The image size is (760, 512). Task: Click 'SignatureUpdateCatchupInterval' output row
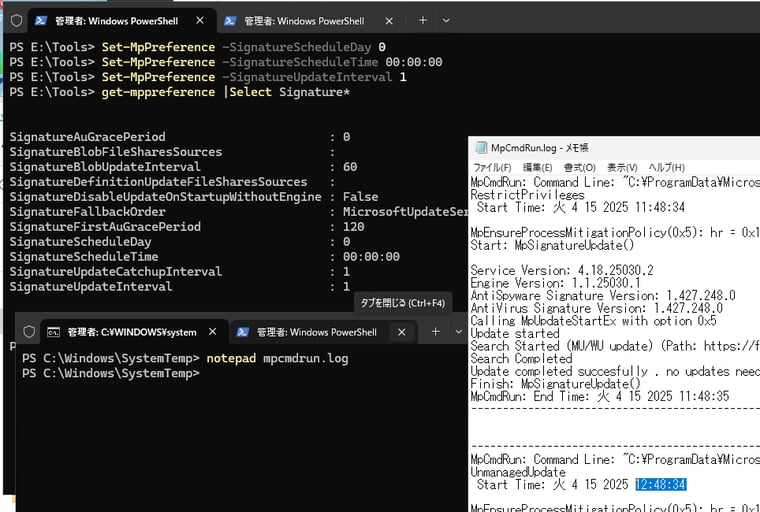[x=180, y=272]
